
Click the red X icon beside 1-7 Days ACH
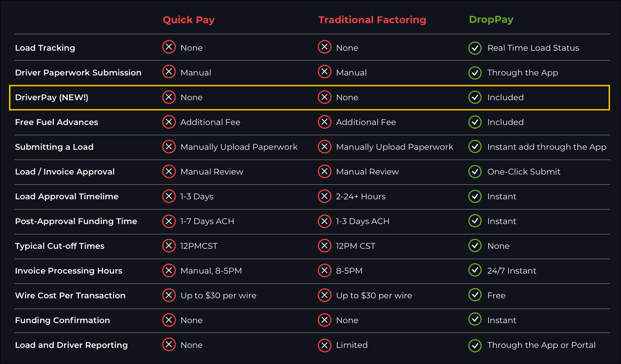pyautogui.click(x=169, y=221)
